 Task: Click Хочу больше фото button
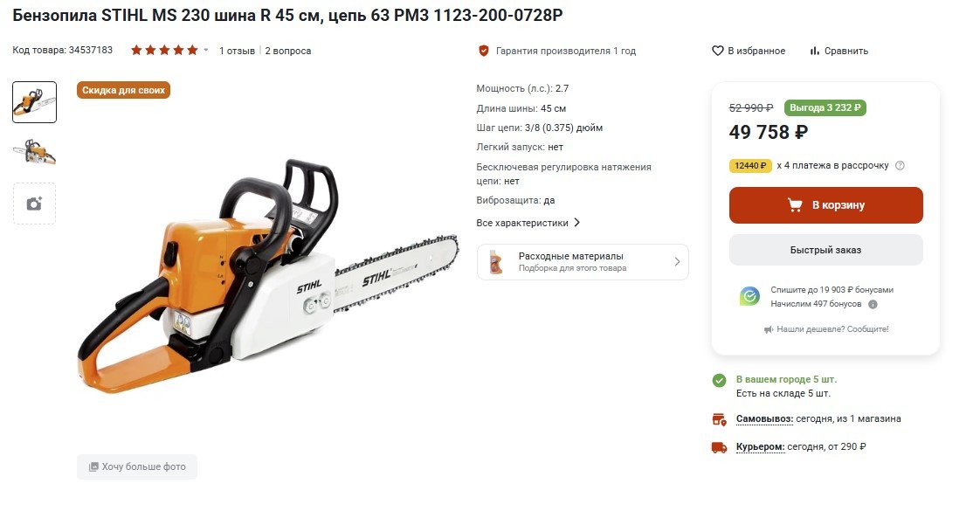pos(137,466)
